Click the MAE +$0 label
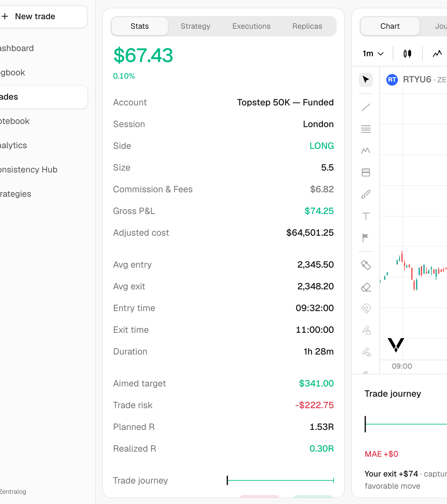Screen dimensions: 447x504 (381, 454)
